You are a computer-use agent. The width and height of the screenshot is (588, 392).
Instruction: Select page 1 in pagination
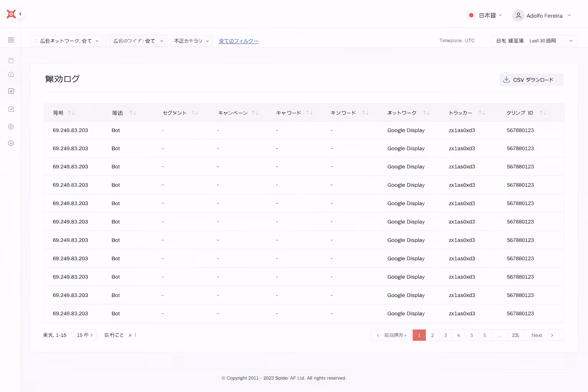tap(419, 335)
